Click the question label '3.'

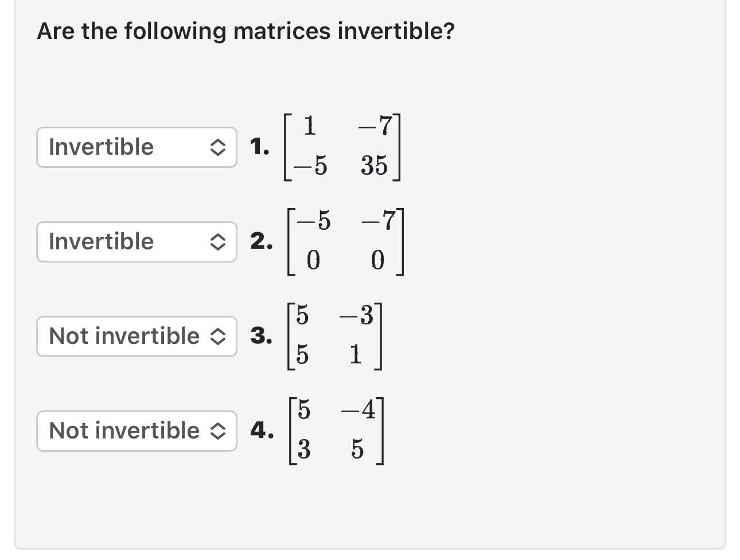pyautogui.click(x=262, y=336)
